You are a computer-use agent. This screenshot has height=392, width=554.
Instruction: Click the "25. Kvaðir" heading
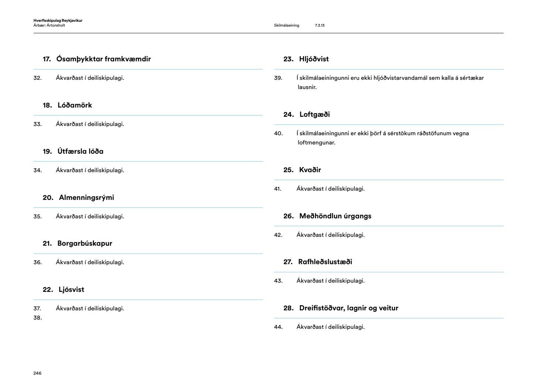point(302,170)
